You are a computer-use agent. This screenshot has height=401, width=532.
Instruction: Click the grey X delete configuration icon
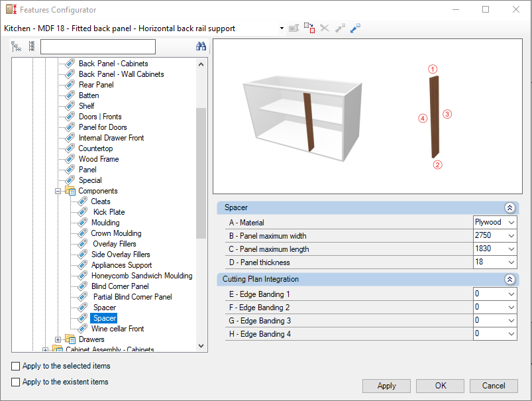(325, 29)
